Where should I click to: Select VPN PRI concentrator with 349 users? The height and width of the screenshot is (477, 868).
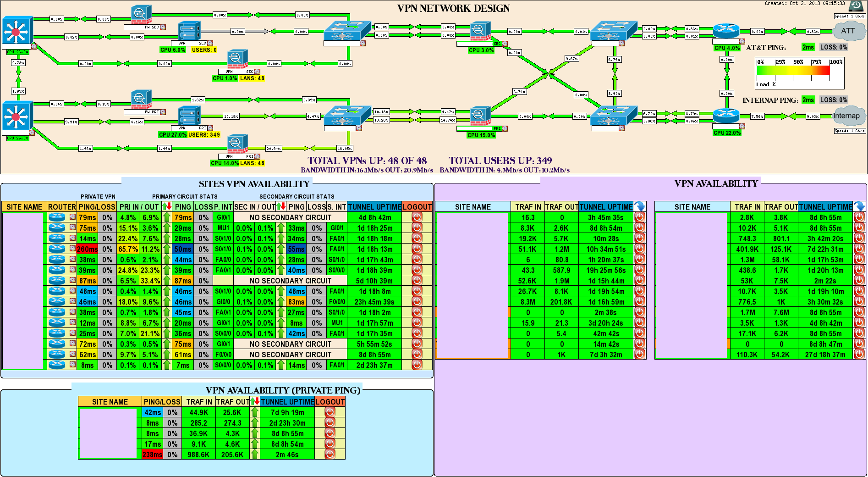[x=189, y=116]
